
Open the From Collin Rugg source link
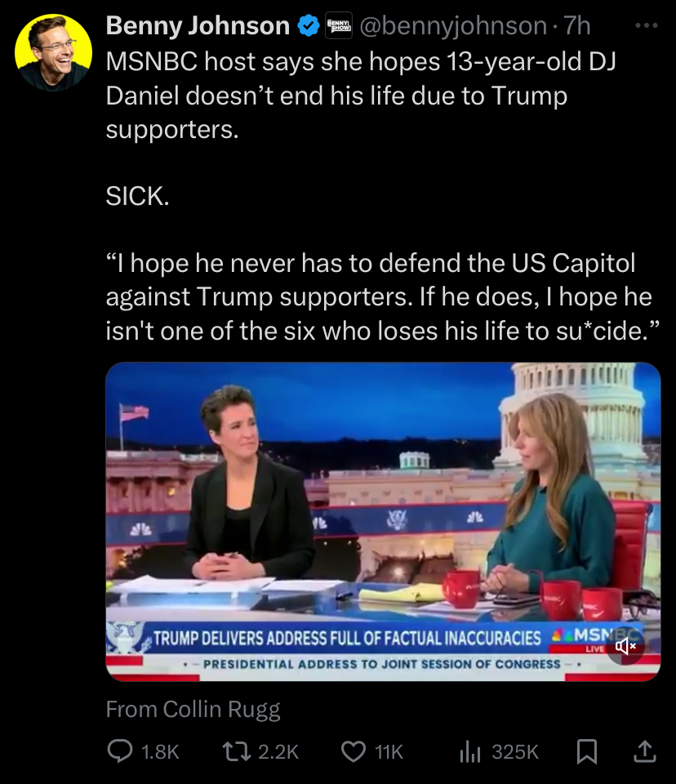click(193, 709)
